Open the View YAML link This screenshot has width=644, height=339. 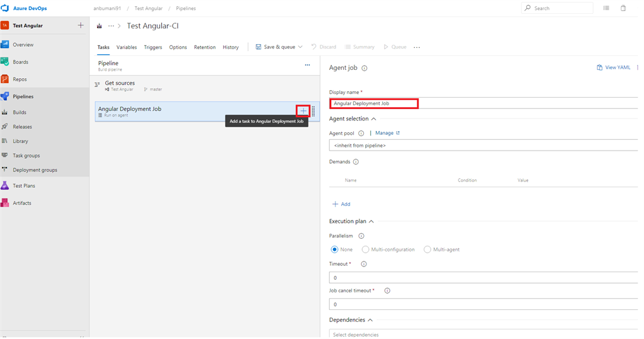tap(614, 67)
